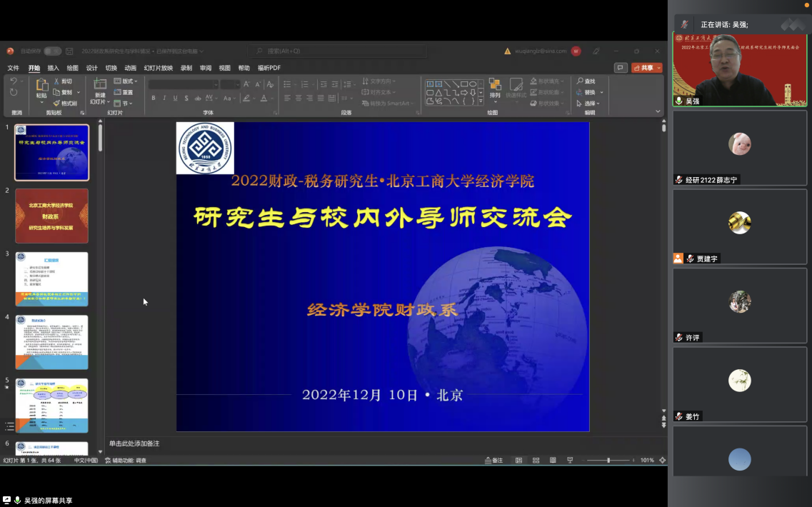Toggle the Notes (备注) pane button
812x507 pixels.
click(x=493, y=461)
